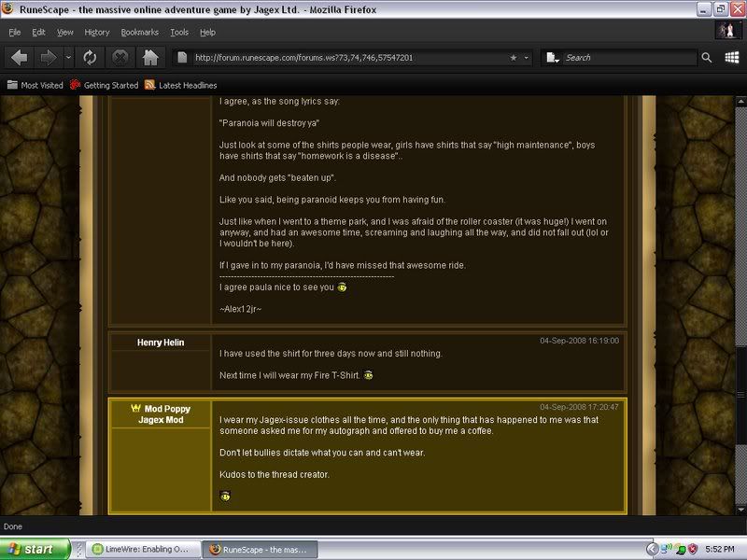Click the Firefox icon in the title bar
Screen dimensions: 747x560
tap(8, 9)
